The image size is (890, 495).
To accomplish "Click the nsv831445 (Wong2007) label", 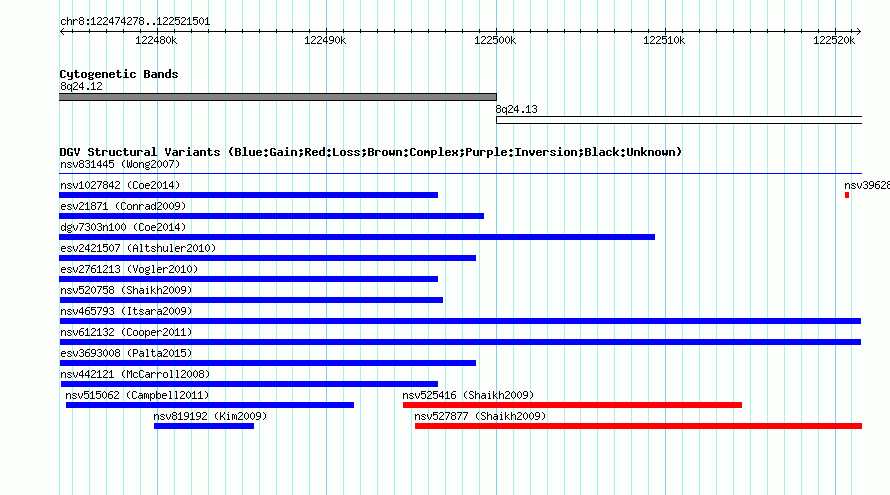I will coord(120,165).
